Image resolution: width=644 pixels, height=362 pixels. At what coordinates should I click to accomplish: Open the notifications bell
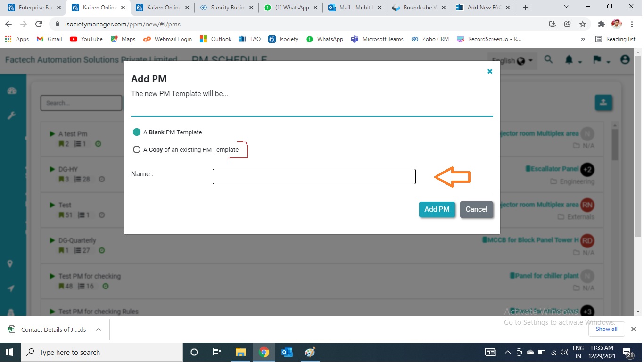[569, 60]
